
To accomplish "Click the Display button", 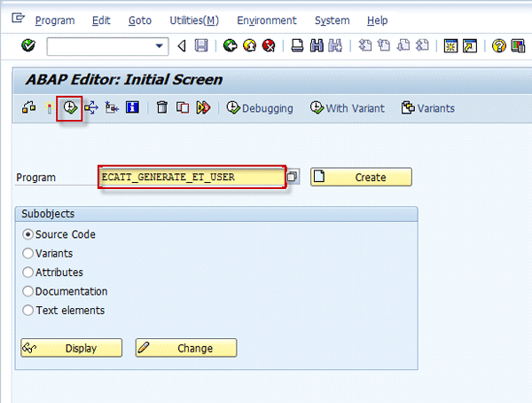I will pos(71,348).
